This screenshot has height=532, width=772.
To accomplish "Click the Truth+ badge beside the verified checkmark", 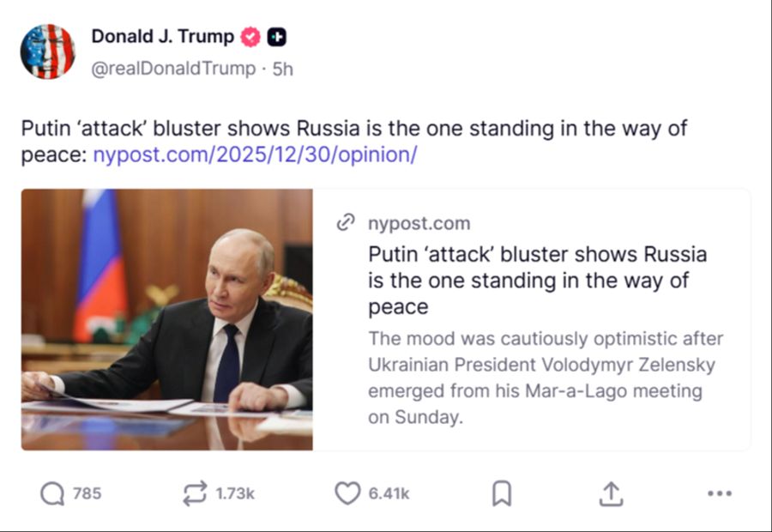I will (x=275, y=36).
